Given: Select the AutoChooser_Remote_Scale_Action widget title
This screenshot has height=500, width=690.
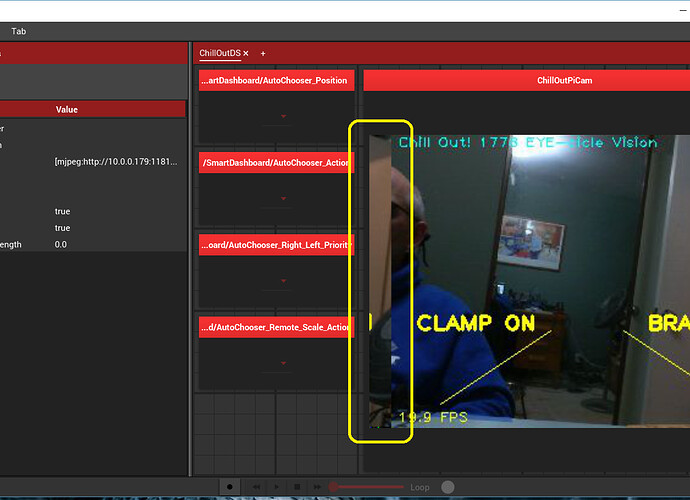Looking at the screenshot, I should (x=276, y=327).
